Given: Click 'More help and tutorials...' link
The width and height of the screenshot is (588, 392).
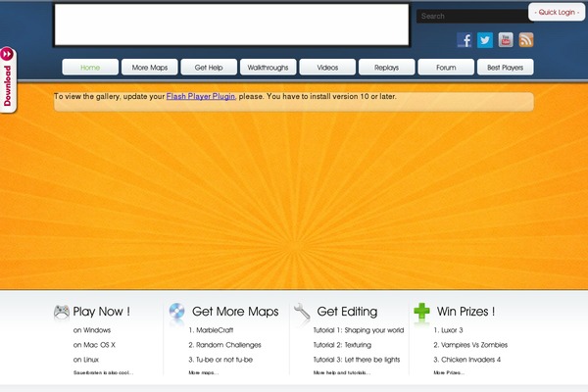Looking at the screenshot, I should tap(342, 372).
